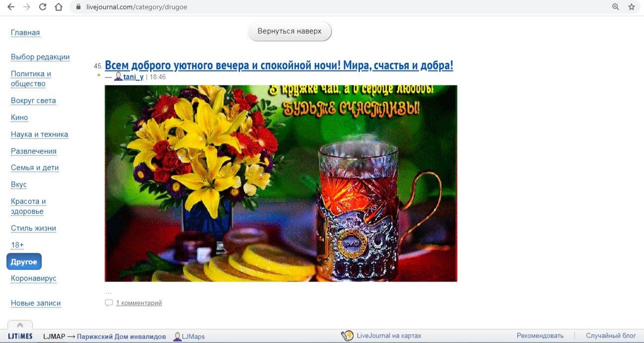Screen dimensions: 644x343
Task: Click the 18:46 timestamp text
Action: pyautogui.click(x=158, y=77)
